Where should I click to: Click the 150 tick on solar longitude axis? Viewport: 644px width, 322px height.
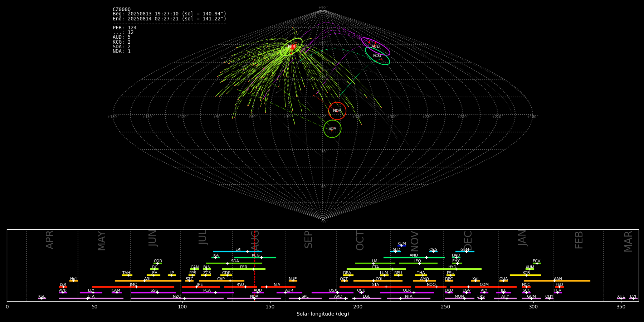pos(270,307)
